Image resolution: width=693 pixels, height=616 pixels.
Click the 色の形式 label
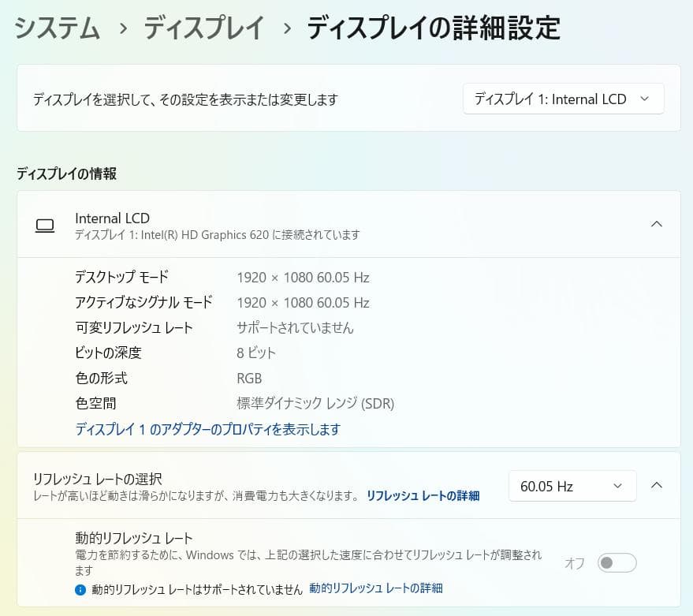coord(101,378)
